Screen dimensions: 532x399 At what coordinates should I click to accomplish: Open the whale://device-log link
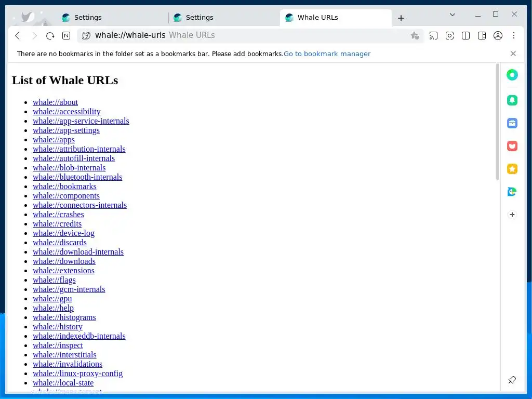(63, 233)
